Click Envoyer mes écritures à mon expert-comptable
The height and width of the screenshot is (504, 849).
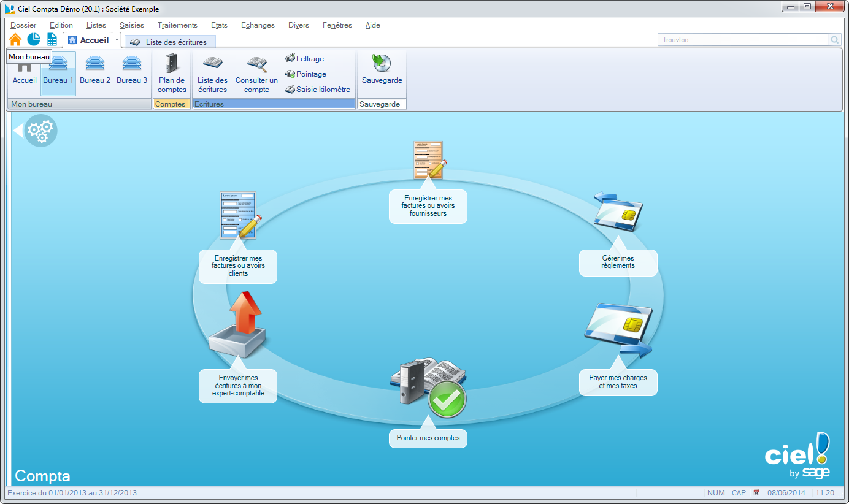coord(238,386)
